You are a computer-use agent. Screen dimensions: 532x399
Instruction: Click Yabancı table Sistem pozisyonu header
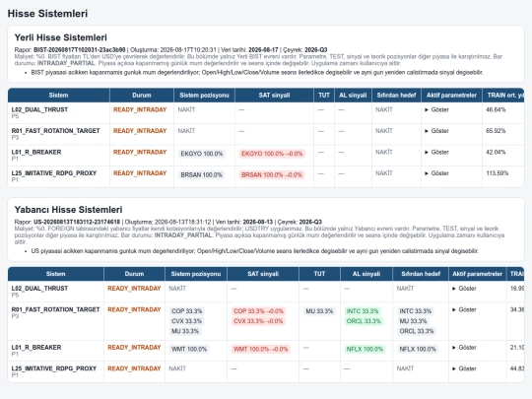click(x=196, y=274)
